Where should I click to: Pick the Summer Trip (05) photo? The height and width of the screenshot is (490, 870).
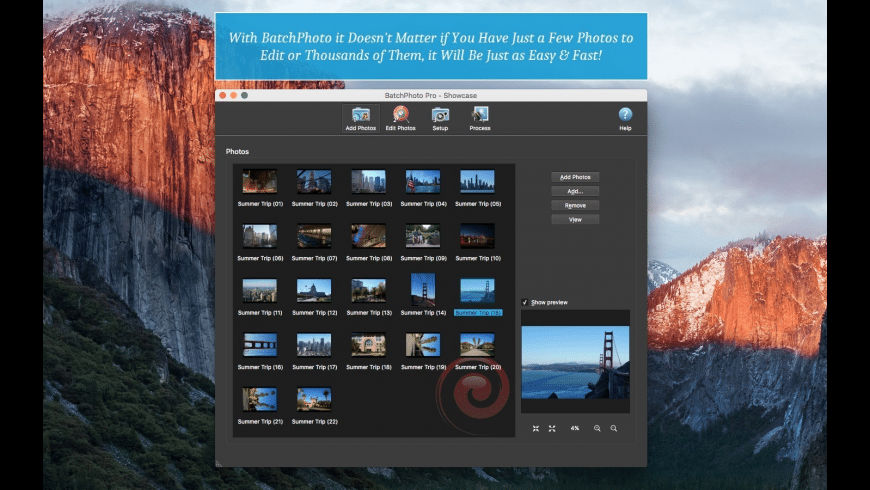coord(477,181)
